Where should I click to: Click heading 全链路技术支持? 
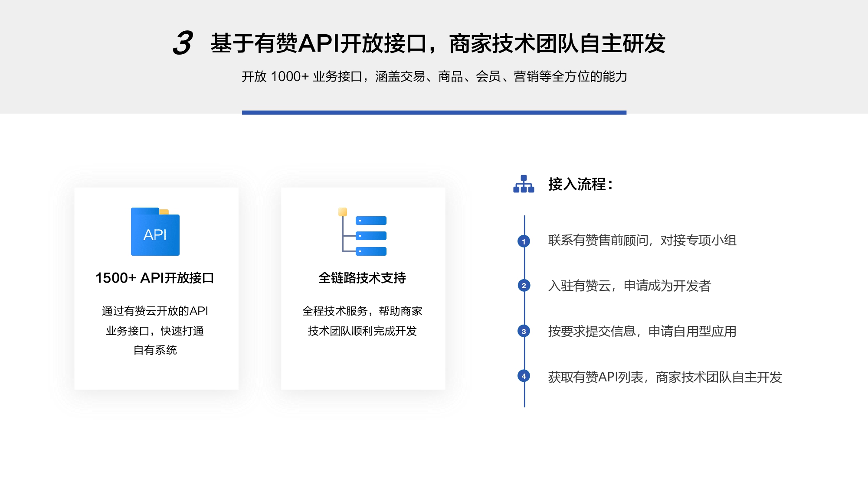(x=362, y=278)
